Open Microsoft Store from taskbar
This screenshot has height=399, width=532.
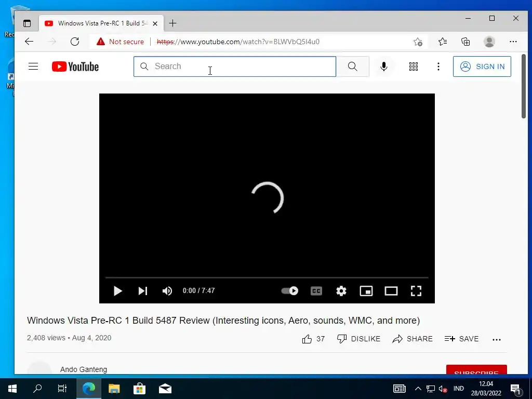[x=139, y=389]
